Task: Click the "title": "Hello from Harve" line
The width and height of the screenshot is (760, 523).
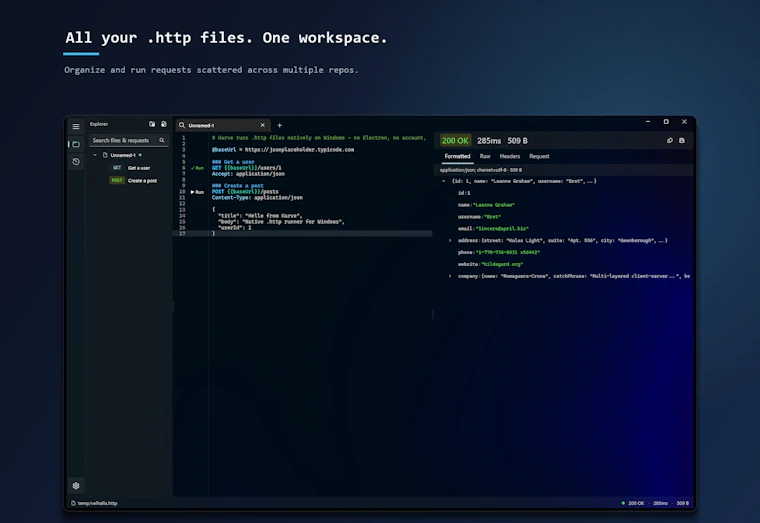Action: 260,216
